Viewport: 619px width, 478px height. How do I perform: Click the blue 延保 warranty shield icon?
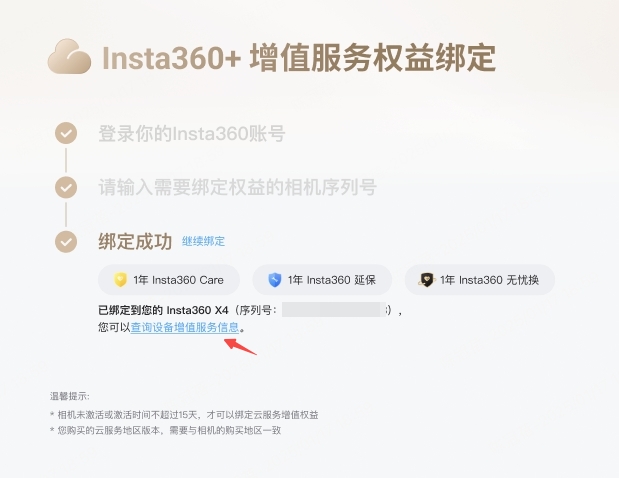274,280
